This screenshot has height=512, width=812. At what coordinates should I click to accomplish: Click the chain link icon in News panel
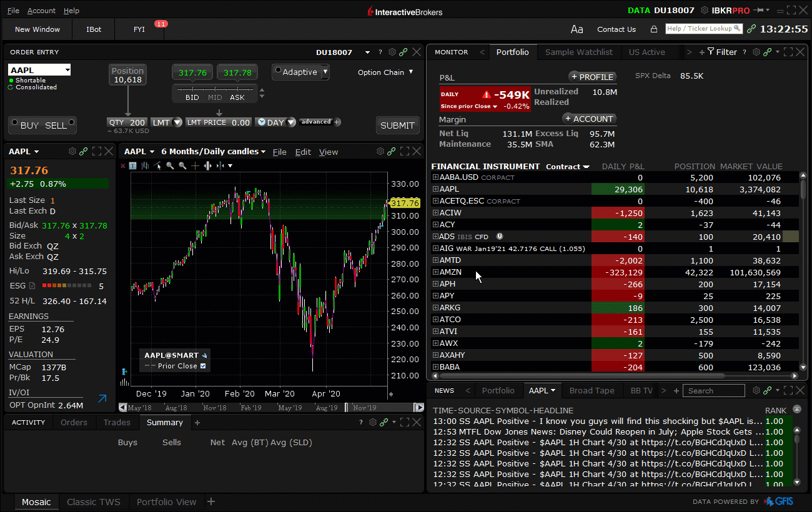coord(768,391)
